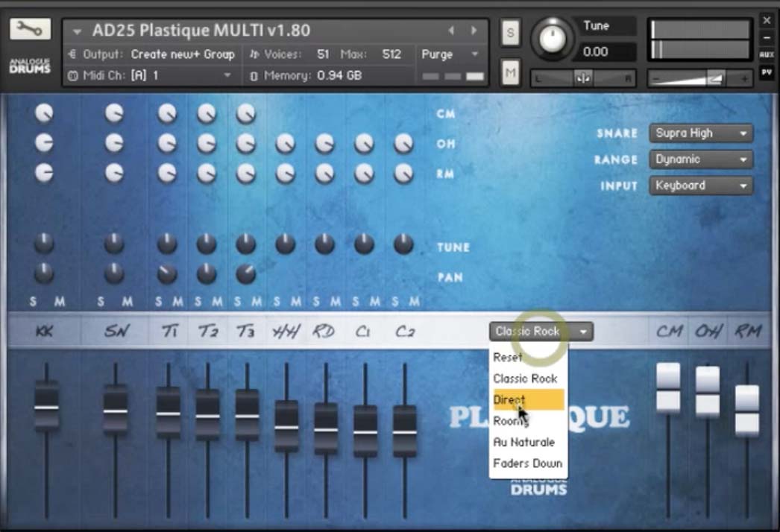Click the Voices count 51

pyautogui.click(x=323, y=54)
